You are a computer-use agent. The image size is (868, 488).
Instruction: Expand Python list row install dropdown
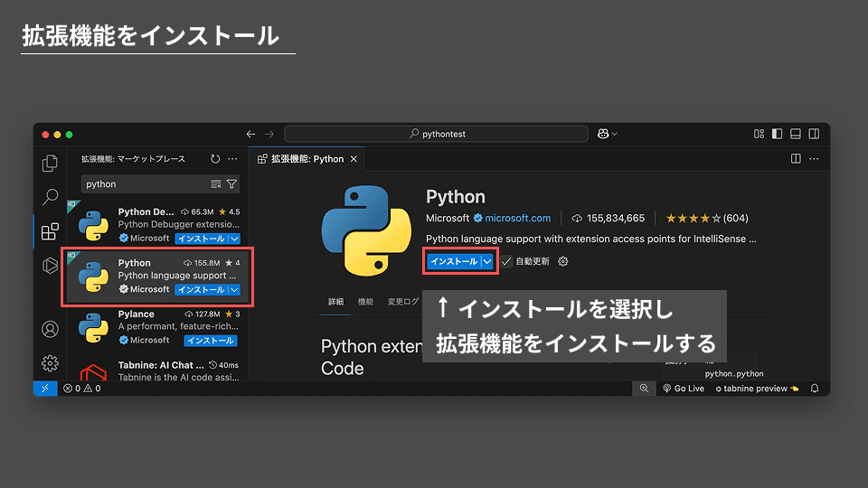click(x=235, y=289)
